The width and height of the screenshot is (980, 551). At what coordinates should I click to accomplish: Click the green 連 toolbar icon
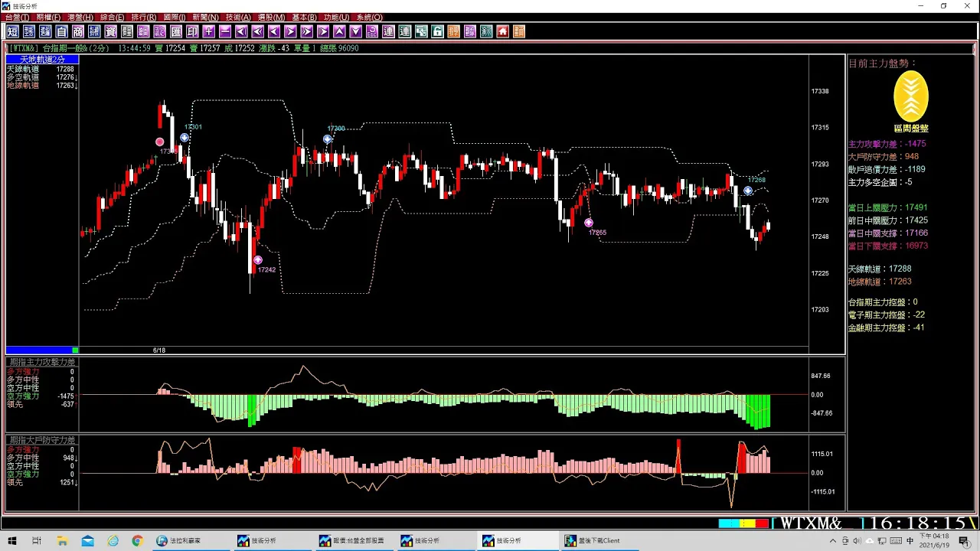[x=404, y=31]
